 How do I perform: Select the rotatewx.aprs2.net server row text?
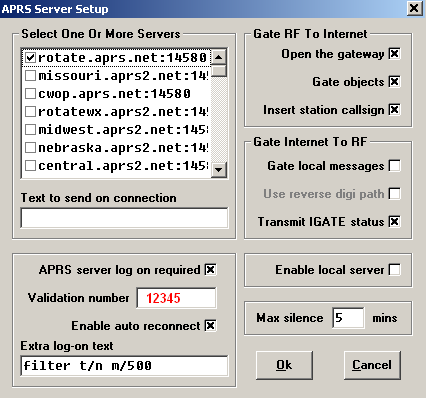123,112
